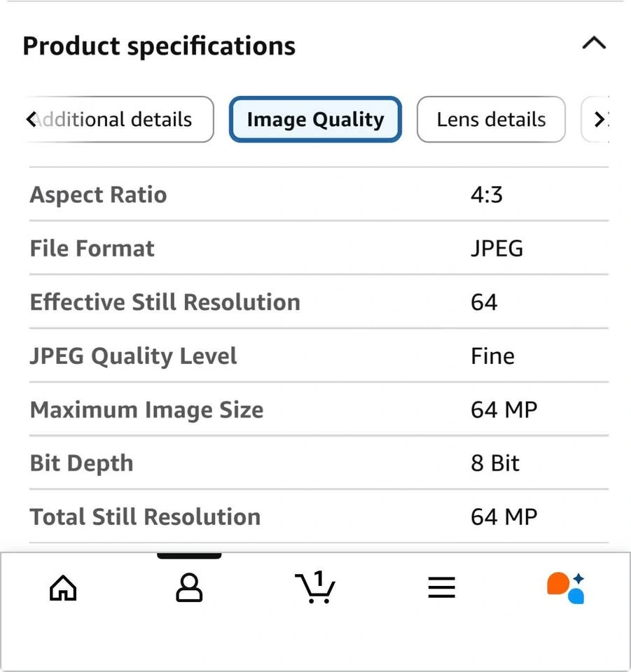The width and height of the screenshot is (631, 672).
Task: Click the Maximum Image Size label
Action: (x=146, y=410)
